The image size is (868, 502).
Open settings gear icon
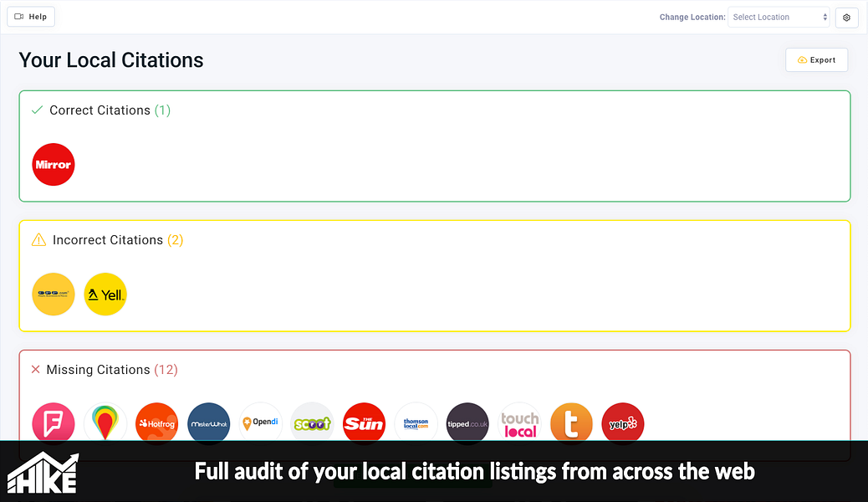pyautogui.click(x=846, y=18)
